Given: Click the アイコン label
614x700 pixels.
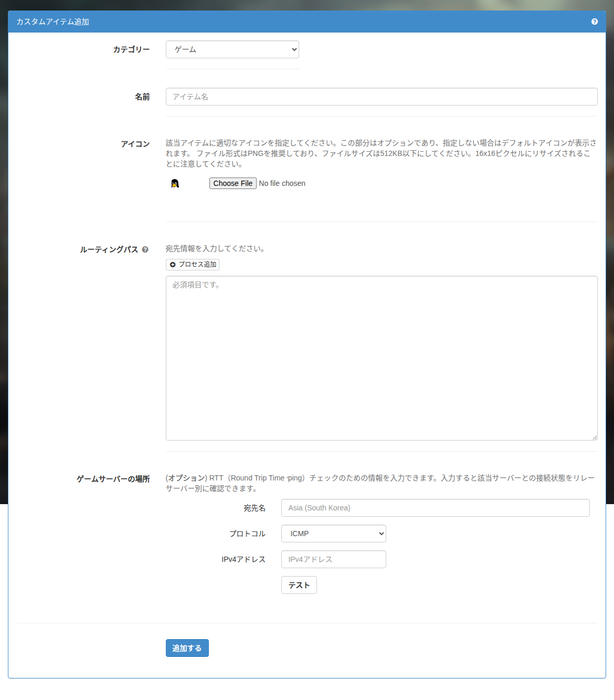Looking at the screenshot, I should (x=135, y=144).
